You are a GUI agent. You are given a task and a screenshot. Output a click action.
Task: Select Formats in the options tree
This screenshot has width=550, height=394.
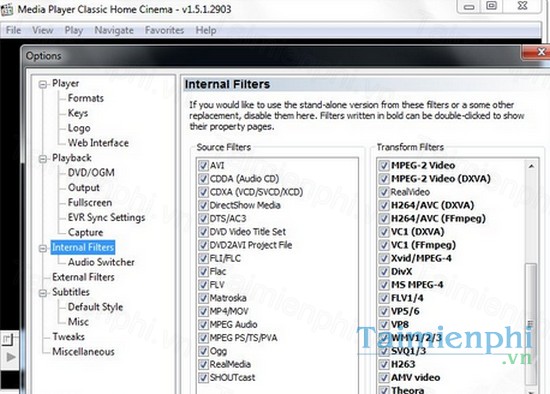tap(86, 98)
